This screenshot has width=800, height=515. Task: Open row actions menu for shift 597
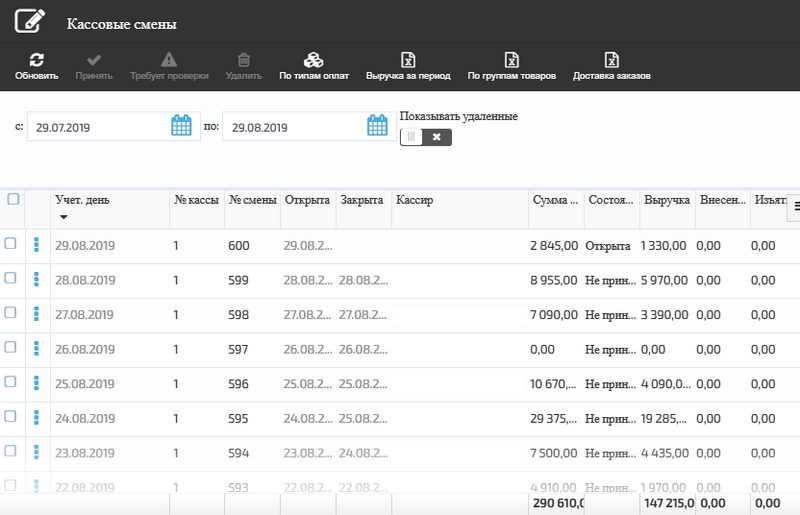pos(37,348)
